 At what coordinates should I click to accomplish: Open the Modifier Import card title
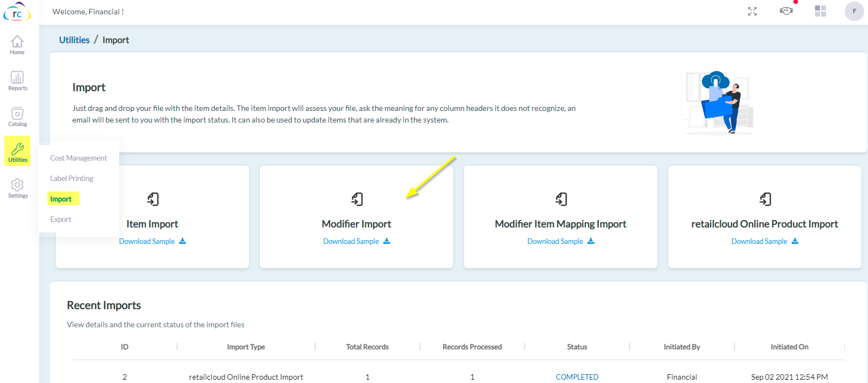[x=356, y=224]
